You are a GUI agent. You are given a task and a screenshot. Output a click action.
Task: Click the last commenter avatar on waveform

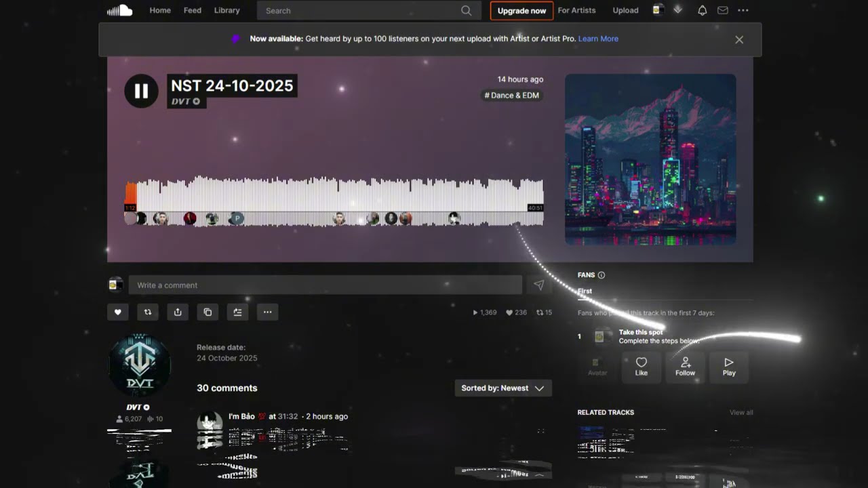pos(454,218)
